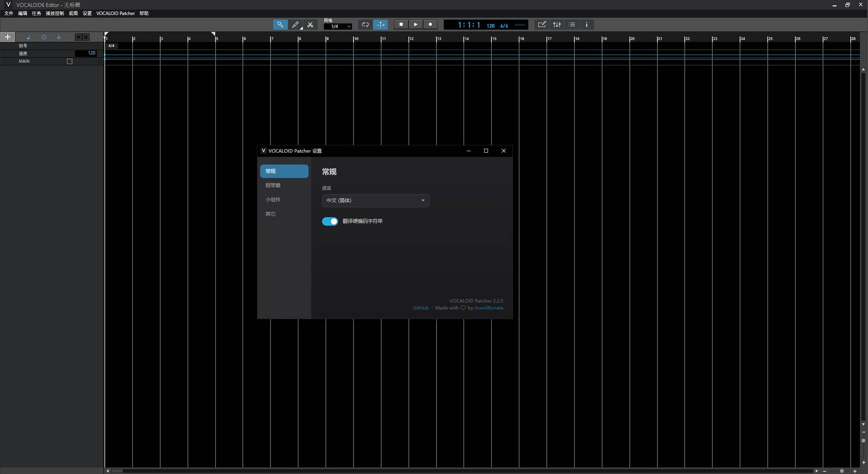Viewport: 868px width, 474px height.
Task: Toggle global solo S button
Action: [86, 37]
